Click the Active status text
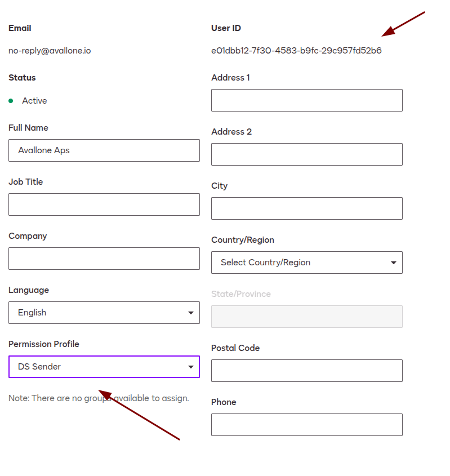450x476 pixels. pyautogui.click(x=34, y=101)
